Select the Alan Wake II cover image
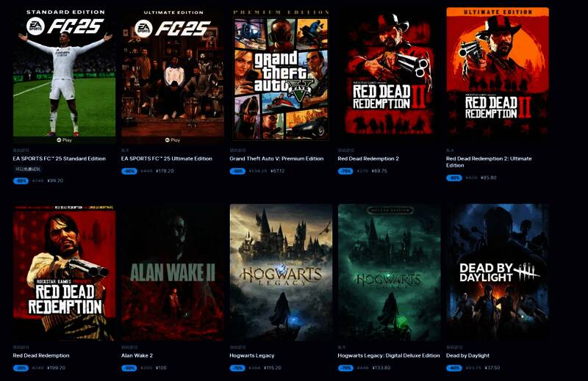The width and height of the screenshot is (588, 381). point(173,272)
